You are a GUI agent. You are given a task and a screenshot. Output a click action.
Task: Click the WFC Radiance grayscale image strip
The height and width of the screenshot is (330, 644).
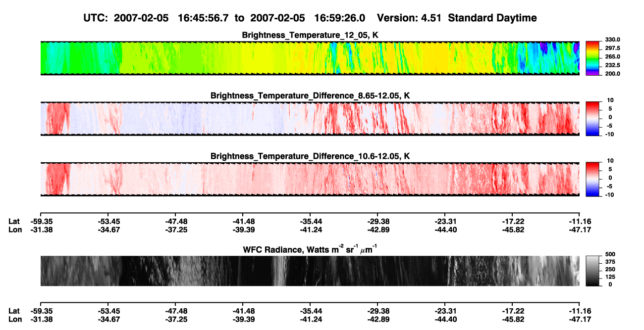(310, 271)
